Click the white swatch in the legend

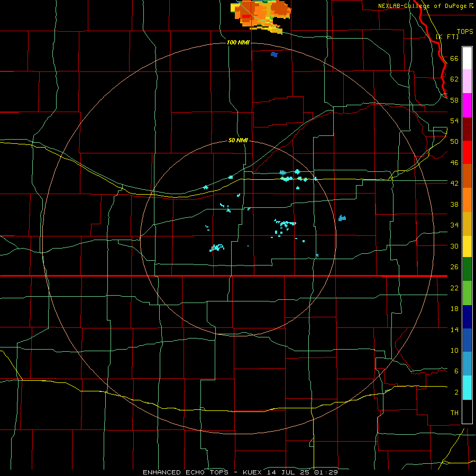tap(467, 58)
